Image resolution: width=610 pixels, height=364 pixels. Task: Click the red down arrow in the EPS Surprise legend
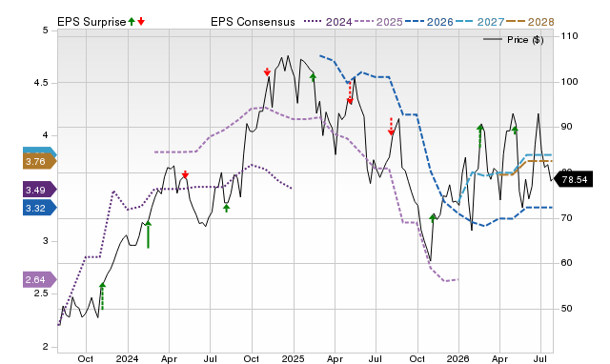click(141, 22)
